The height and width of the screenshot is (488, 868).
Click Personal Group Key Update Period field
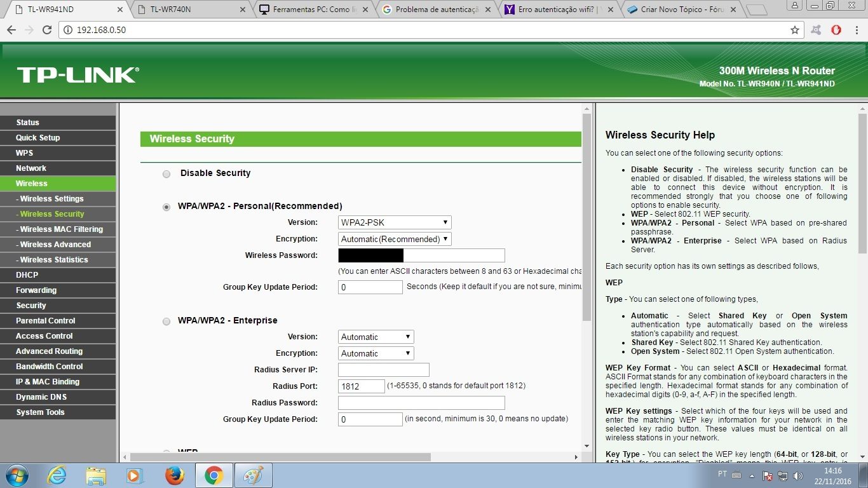click(370, 287)
